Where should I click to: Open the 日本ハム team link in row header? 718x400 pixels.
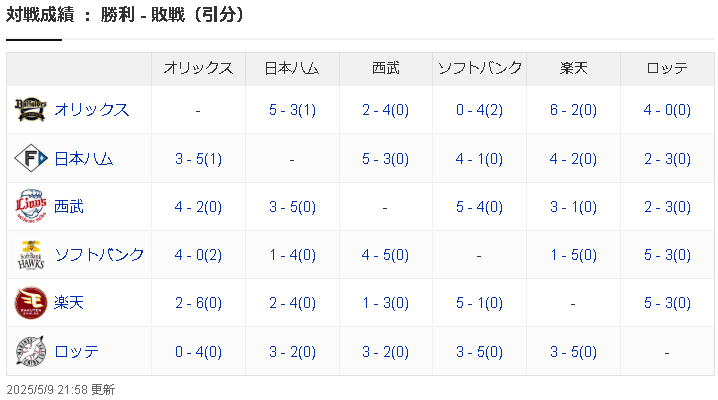click(83, 158)
